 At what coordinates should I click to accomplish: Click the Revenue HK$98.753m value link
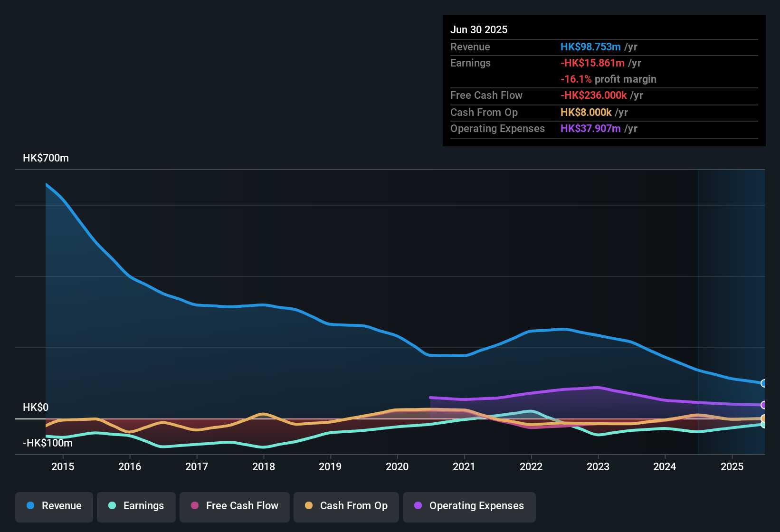[x=590, y=47]
